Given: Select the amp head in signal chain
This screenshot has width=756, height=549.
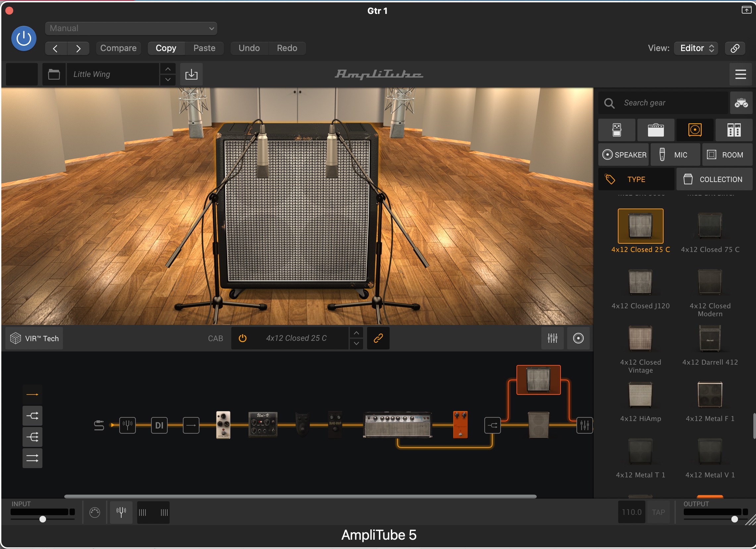Looking at the screenshot, I should click(398, 425).
